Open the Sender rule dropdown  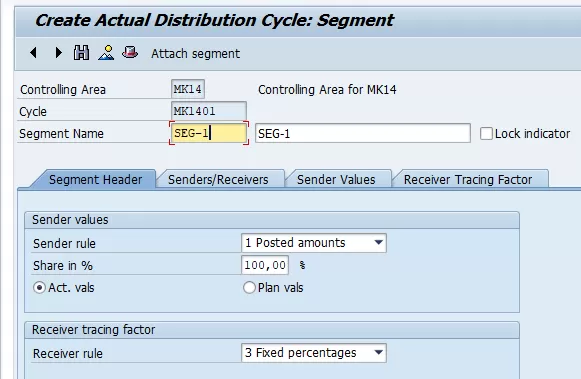point(313,243)
